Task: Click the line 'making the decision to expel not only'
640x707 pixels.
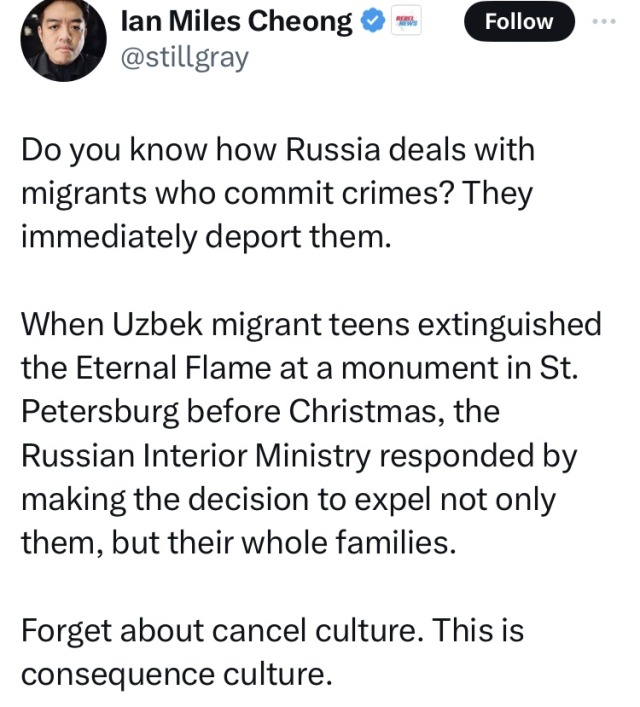Action: (x=288, y=500)
